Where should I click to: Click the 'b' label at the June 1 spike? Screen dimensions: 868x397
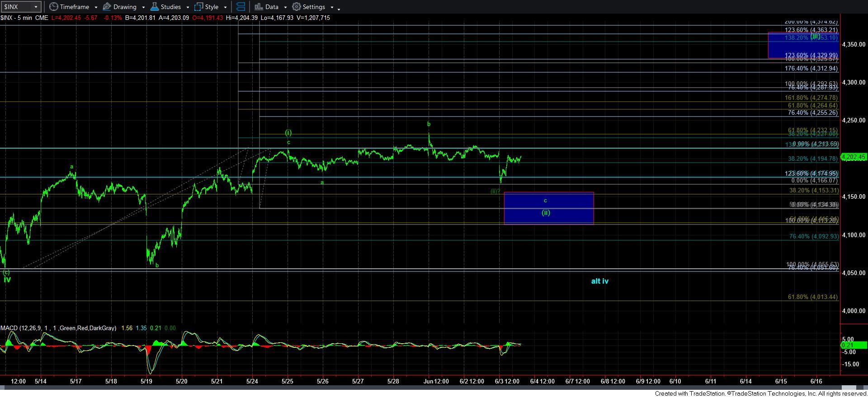click(x=429, y=124)
